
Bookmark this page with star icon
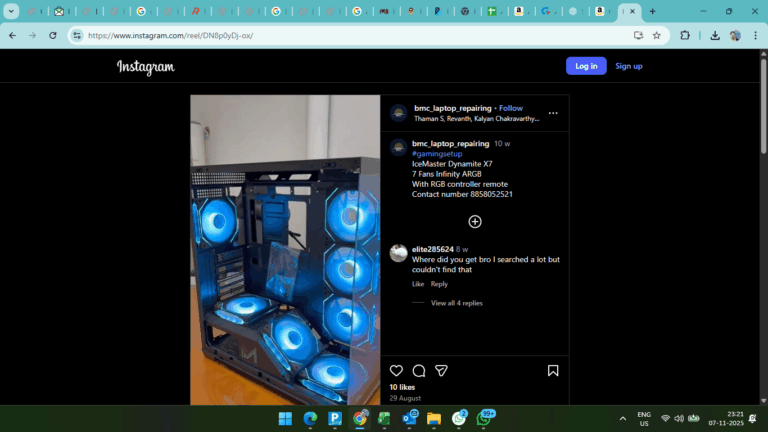point(657,35)
